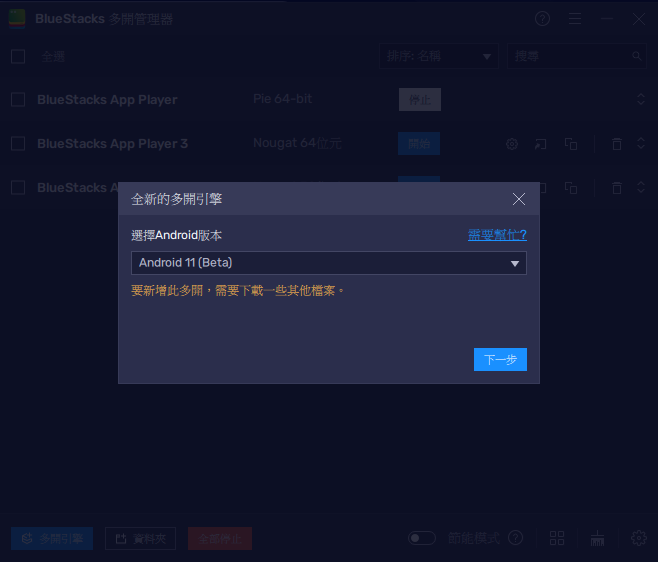
Task: Click the arrange-instances grid icon
Action: pyautogui.click(x=557, y=538)
